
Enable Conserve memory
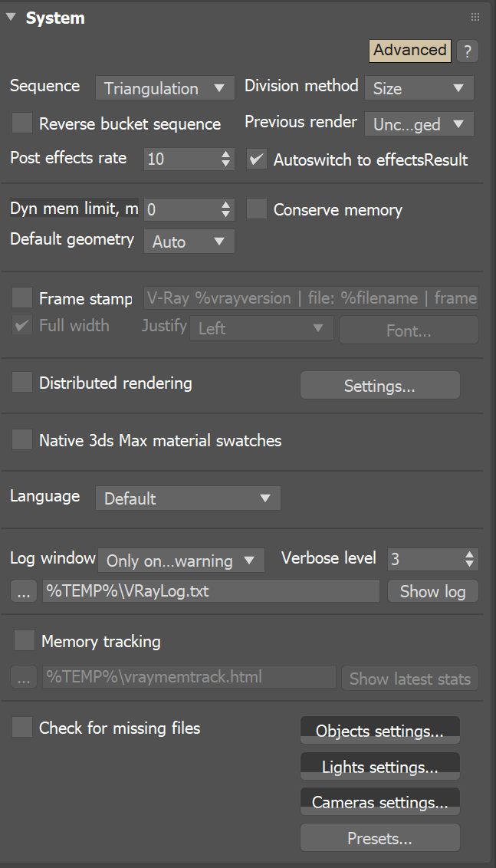click(257, 209)
